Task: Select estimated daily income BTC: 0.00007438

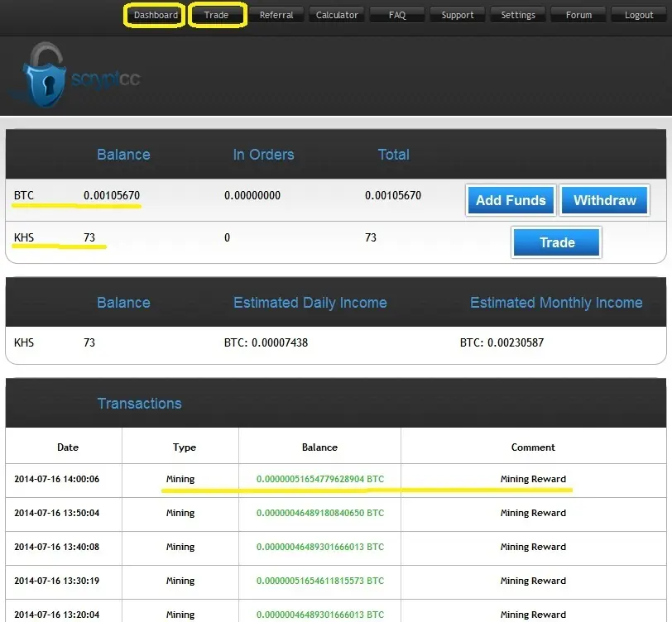Action: click(x=266, y=342)
